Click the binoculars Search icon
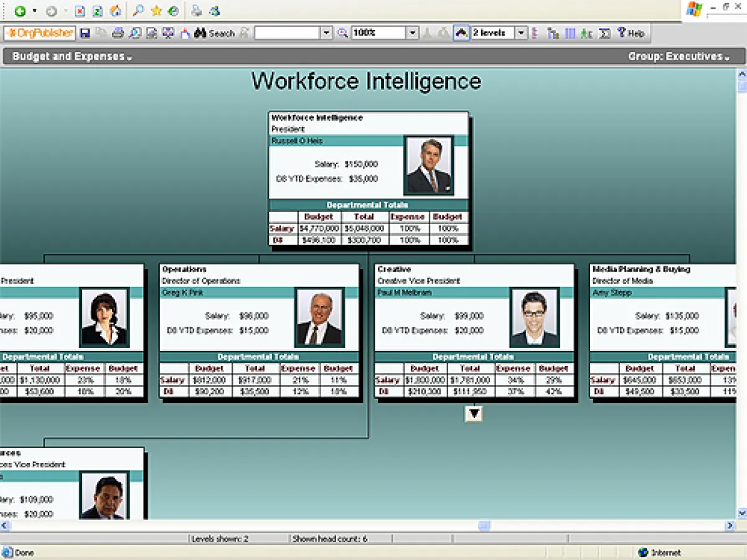Viewport: 747px width, 560px height. click(200, 33)
